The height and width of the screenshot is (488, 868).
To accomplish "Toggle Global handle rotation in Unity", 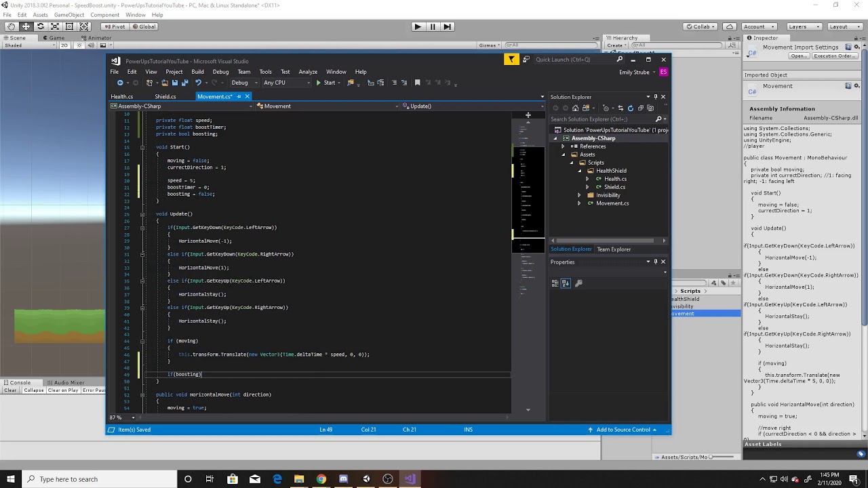I will (x=144, y=26).
